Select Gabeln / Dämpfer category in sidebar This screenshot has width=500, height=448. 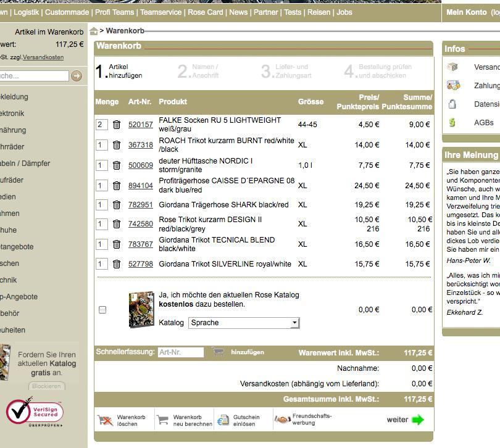(x=25, y=164)
